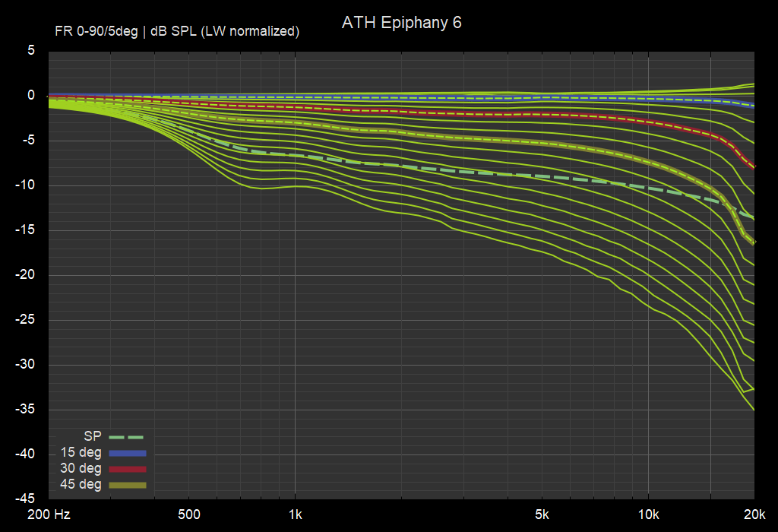The height and width of the screenshot is (532, 778).
Task: Select the 30 deg legend label
Action: tap(81, 468)
